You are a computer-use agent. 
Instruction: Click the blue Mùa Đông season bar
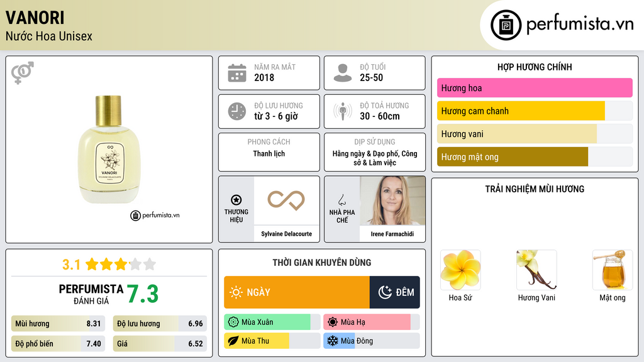pyautogui.click(x=339, y=341)
